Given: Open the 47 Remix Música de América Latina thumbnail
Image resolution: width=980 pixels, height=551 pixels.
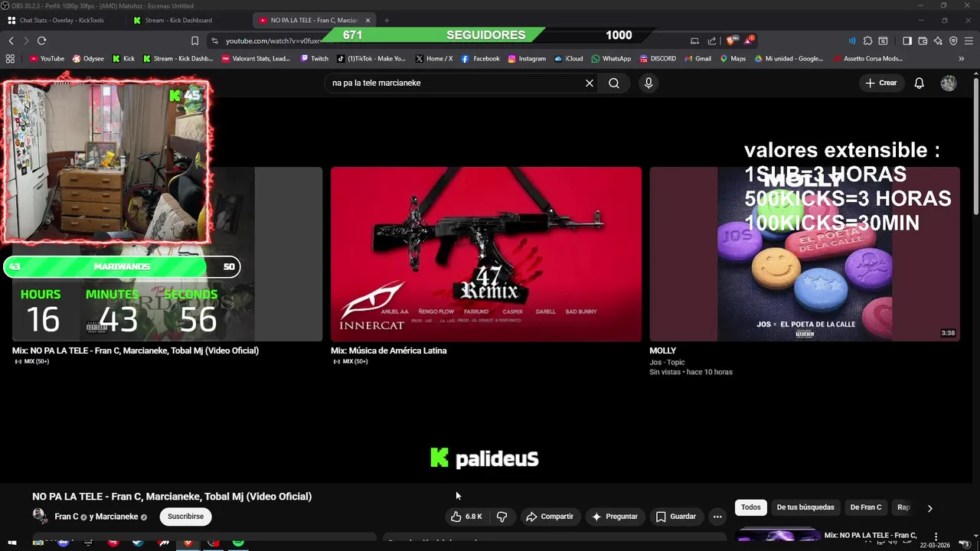Looking at the screenshot, I should 486,254.
